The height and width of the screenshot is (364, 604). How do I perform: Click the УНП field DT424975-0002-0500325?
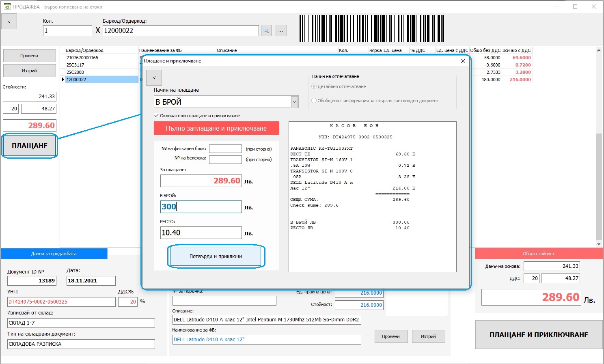click(x=61, y=302)
